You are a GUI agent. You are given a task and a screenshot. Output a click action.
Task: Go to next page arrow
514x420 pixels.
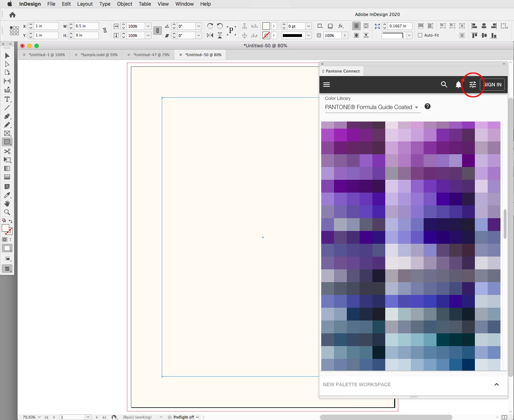pos(97,417)
